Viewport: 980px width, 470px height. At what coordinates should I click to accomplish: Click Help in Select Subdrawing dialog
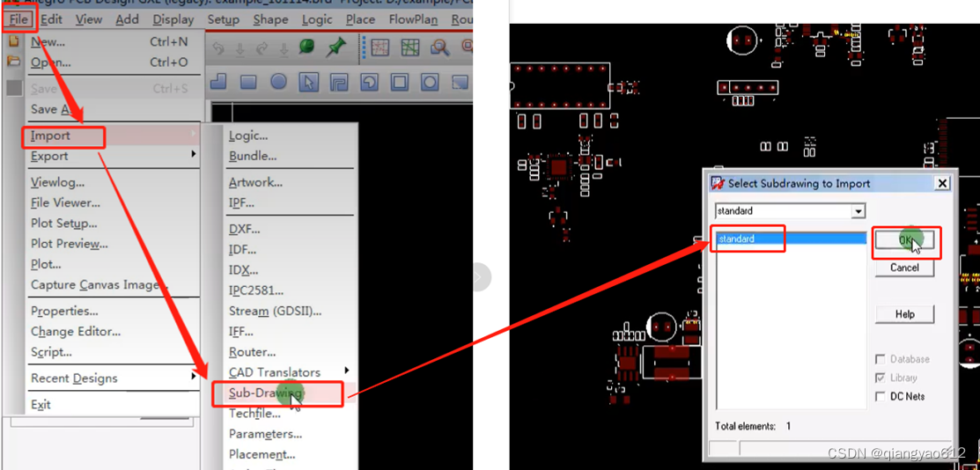(904, 314)
